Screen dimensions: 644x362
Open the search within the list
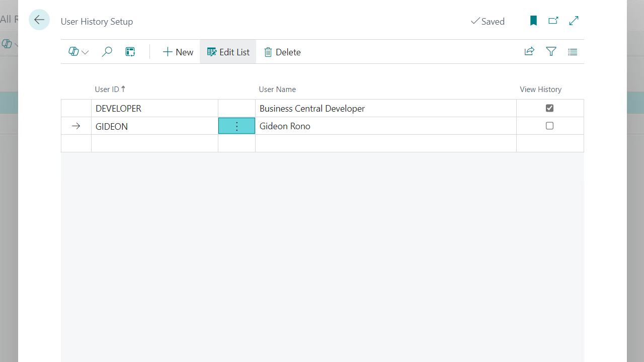tap(107, 51)
